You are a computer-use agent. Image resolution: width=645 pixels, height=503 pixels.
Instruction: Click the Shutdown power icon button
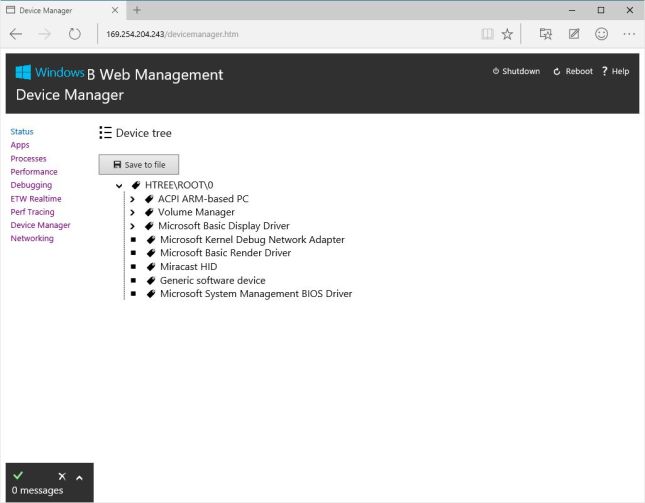pos(496,72)
